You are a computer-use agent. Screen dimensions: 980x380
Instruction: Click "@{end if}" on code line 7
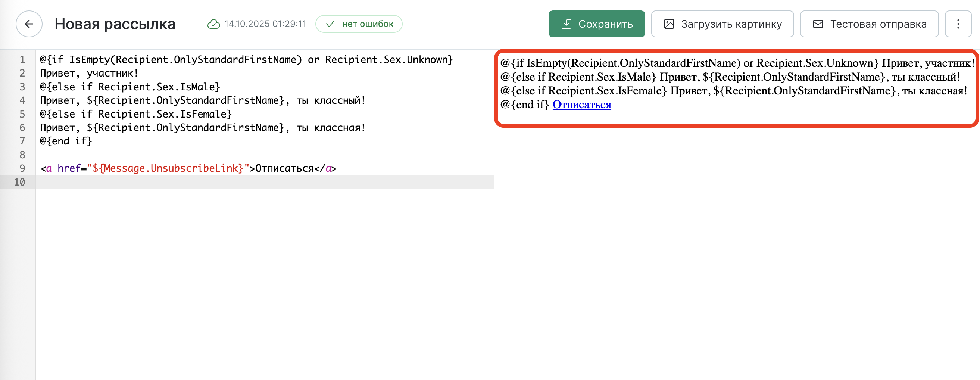coord(66,141)
